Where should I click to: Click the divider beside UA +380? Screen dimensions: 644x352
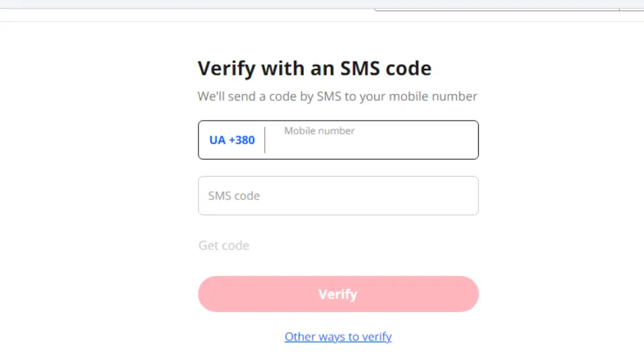click(265, 140)
